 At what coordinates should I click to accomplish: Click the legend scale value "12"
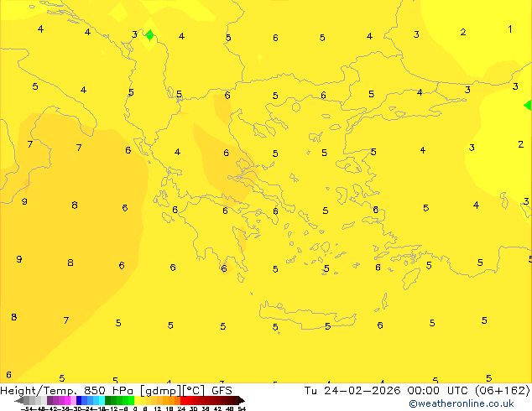[x=158, y=408]
